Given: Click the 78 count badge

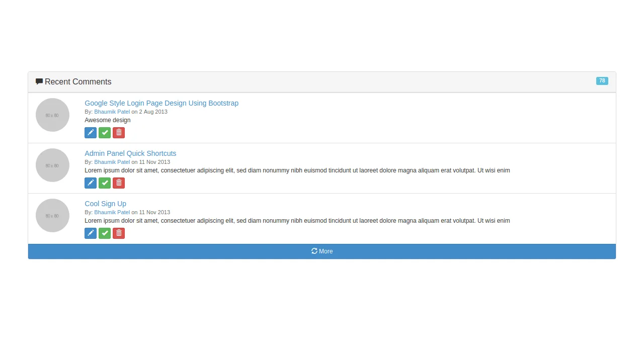Looking at the screenshot, I should tap(602, 81).
